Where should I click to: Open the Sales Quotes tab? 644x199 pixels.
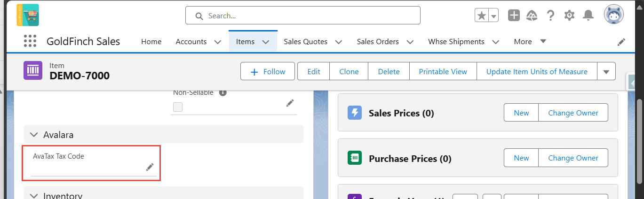pos(305,41)
